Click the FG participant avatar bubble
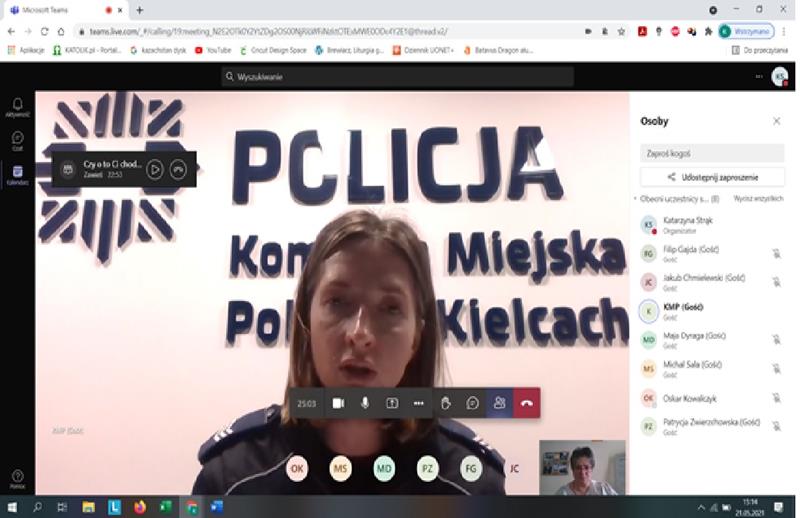The width and height of the screenshot is (800, 518). [471, 468]
